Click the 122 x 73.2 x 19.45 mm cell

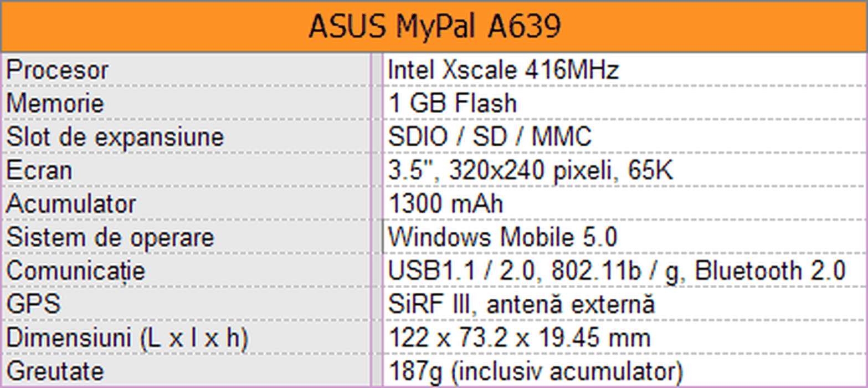point(519,338)
